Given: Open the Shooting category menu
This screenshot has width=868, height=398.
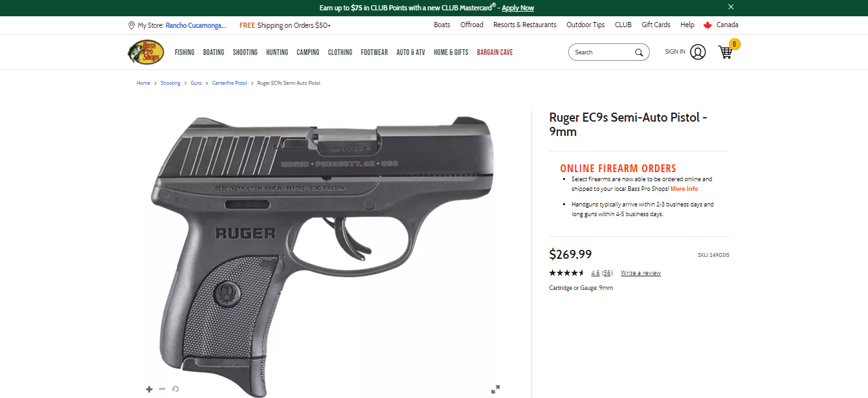Looking at the screenshot, I should pyautogui.click(x=245, y=52).
